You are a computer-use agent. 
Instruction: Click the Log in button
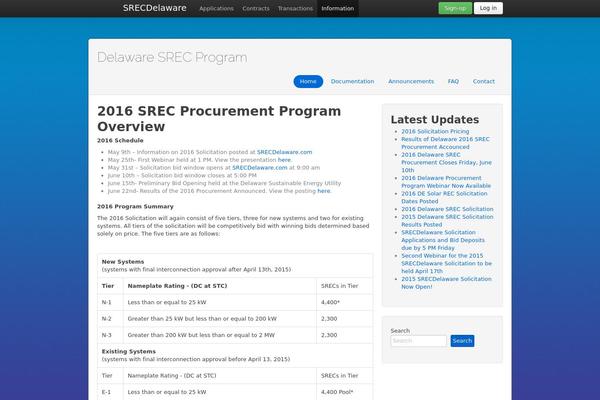pyautogui.click(x=488, y=8)
